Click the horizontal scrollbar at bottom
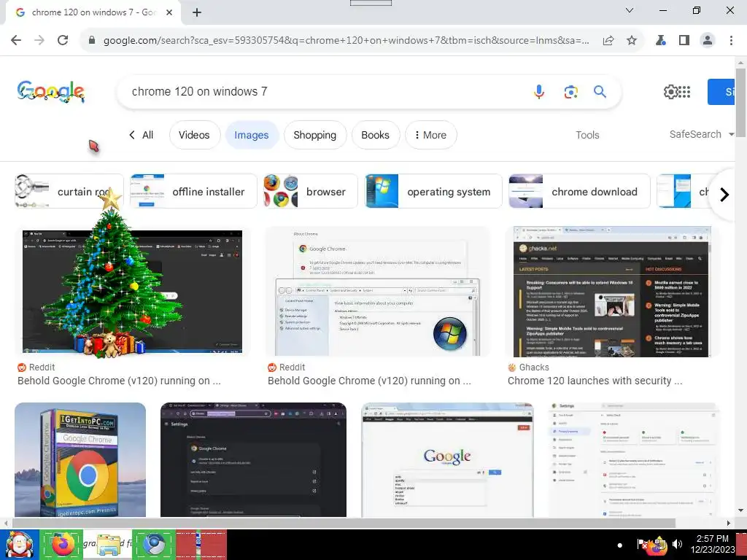The height and width of the screenshot is (560, 747). tap(343, 523)
